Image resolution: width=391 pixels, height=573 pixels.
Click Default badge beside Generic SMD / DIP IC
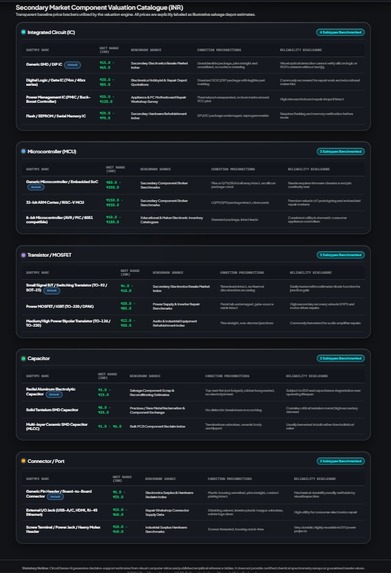point(72,65)
